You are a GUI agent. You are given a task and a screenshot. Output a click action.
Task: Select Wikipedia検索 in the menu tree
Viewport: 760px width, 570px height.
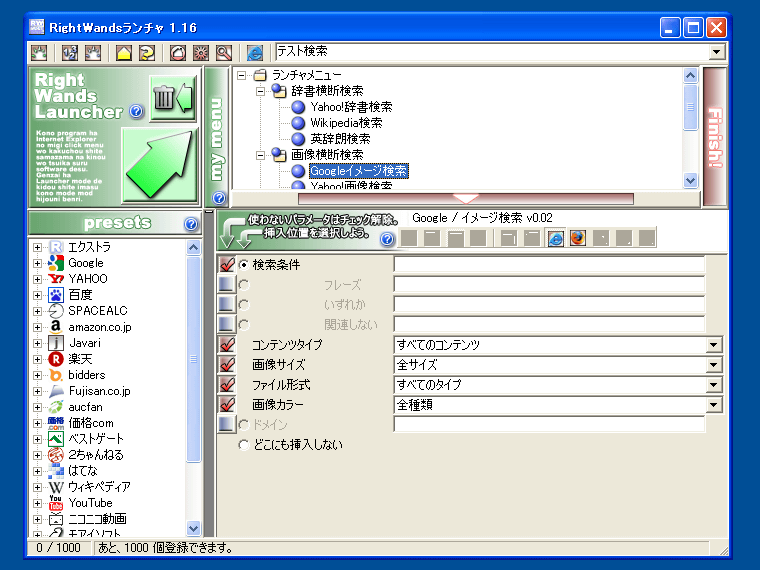point(346,123)
